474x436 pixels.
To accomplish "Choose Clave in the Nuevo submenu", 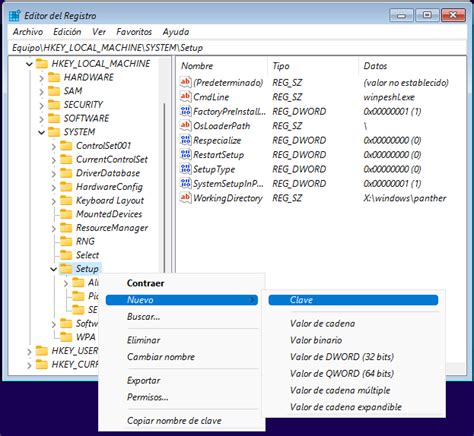I will tap(353, 300).
